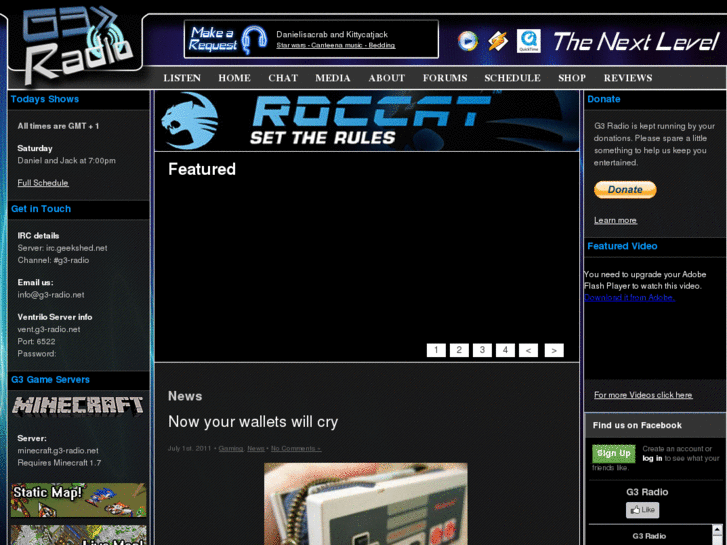The width and height of the screenshot is (727, 545).
Task: Go to previous featured slide arrow
Action: [x=528, y=350]
